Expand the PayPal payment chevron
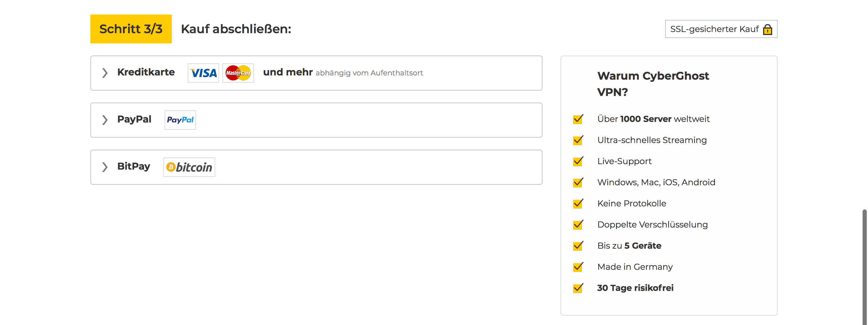The image size is (868, 325). [105, 120]
